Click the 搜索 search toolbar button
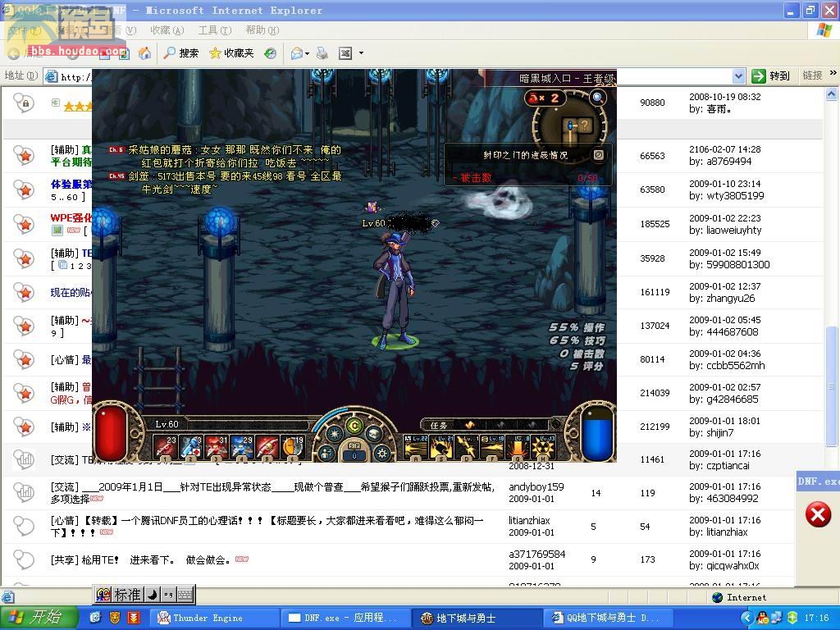This screenshot has height=630, width=840. tap(181, 53)
